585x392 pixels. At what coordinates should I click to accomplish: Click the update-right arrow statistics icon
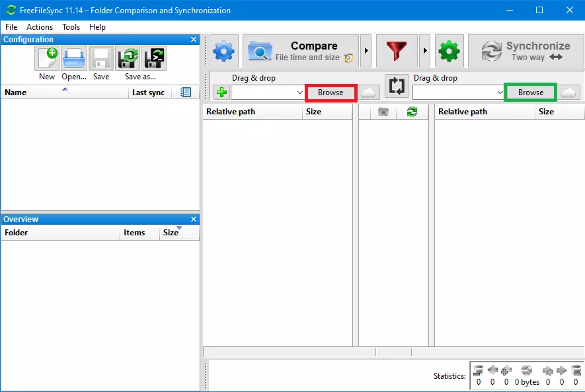click(x=561, y=370)
